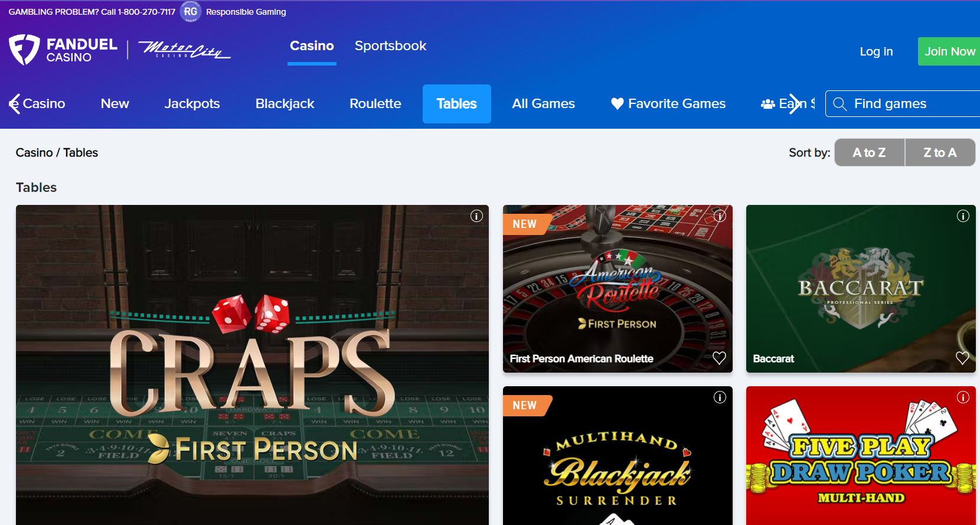
Task: Sort games A to Z
Action: [869, 152]
